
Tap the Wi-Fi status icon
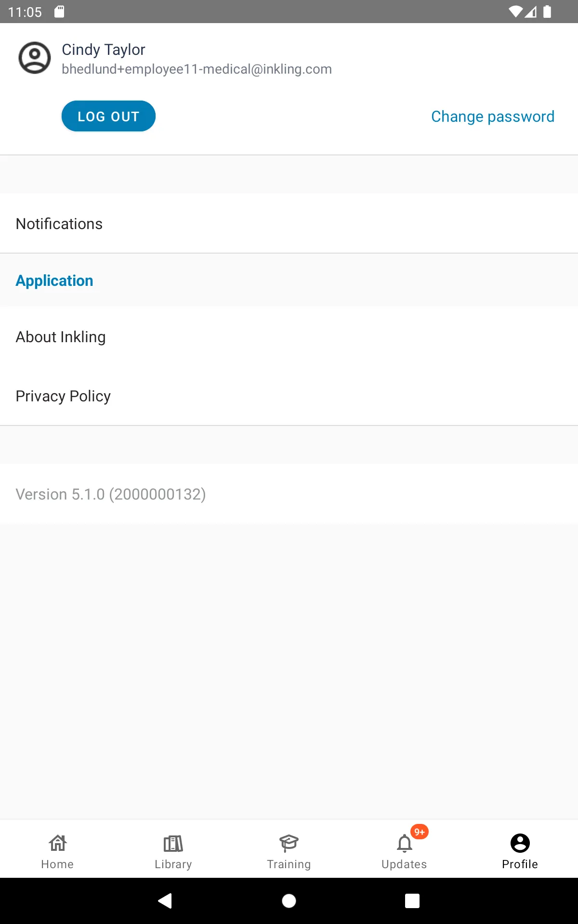click(x=515, y=12)
